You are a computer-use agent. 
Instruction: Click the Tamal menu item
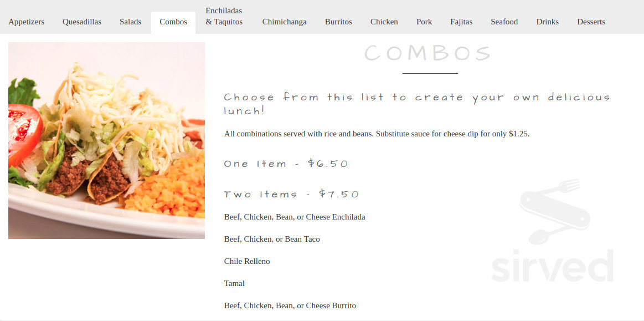click(234, 283)
